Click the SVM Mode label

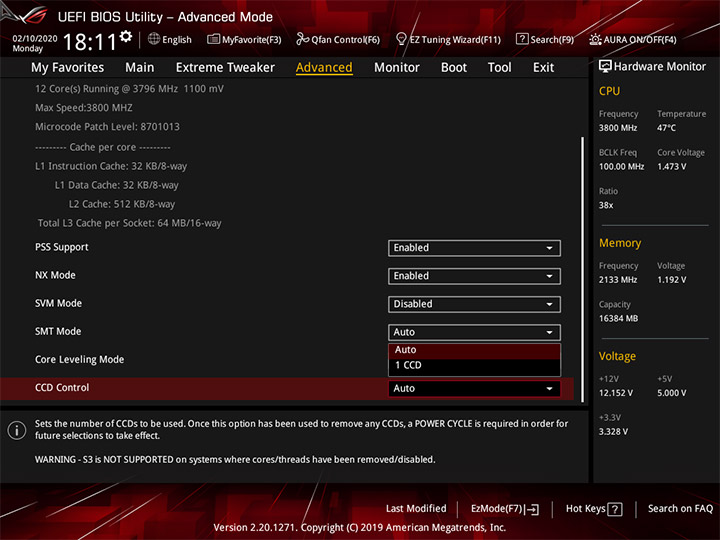click(x=58, y=303)
